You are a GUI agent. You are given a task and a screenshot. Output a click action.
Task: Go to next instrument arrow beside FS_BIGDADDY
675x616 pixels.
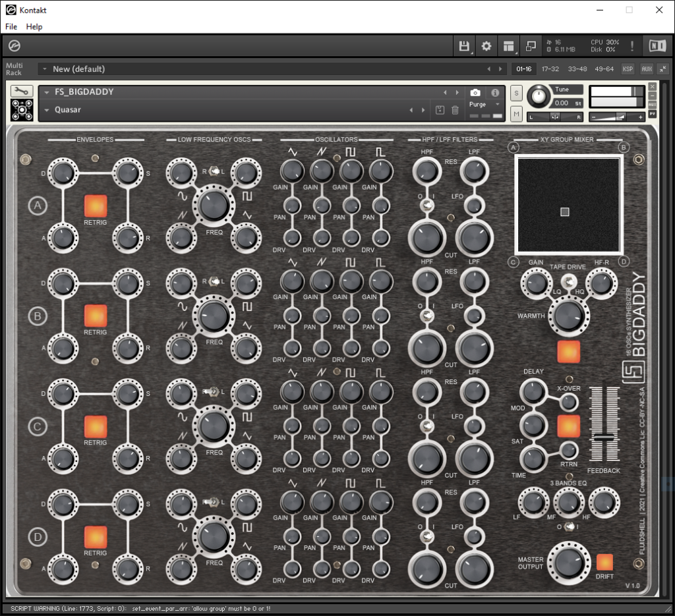[x=457, y=92]
